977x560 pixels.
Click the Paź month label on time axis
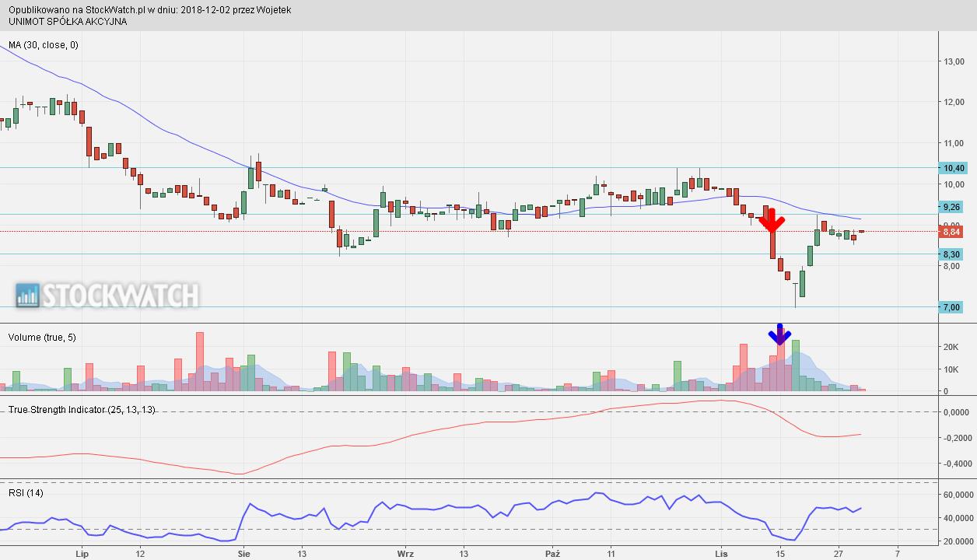pos(552,555)
